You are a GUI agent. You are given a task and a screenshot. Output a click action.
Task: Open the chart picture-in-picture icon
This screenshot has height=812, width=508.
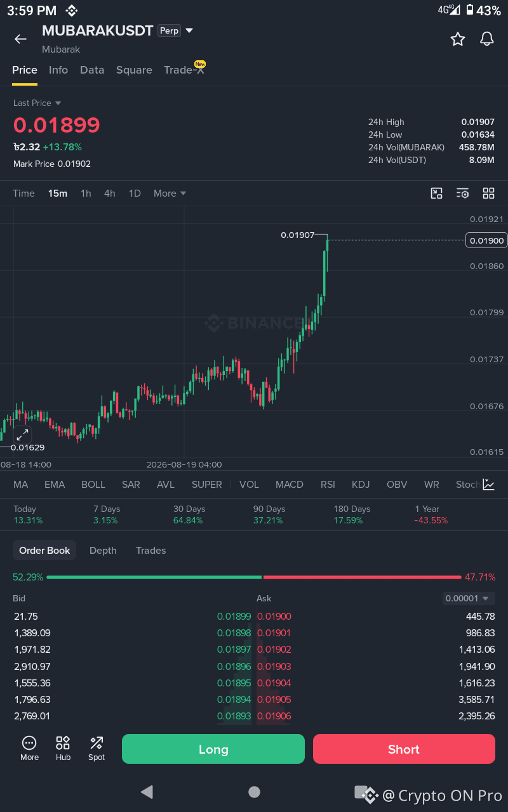[437, 193]
